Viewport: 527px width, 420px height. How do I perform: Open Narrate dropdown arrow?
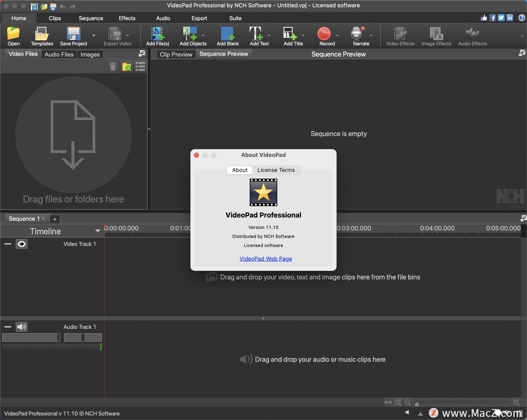click(371, 35)
